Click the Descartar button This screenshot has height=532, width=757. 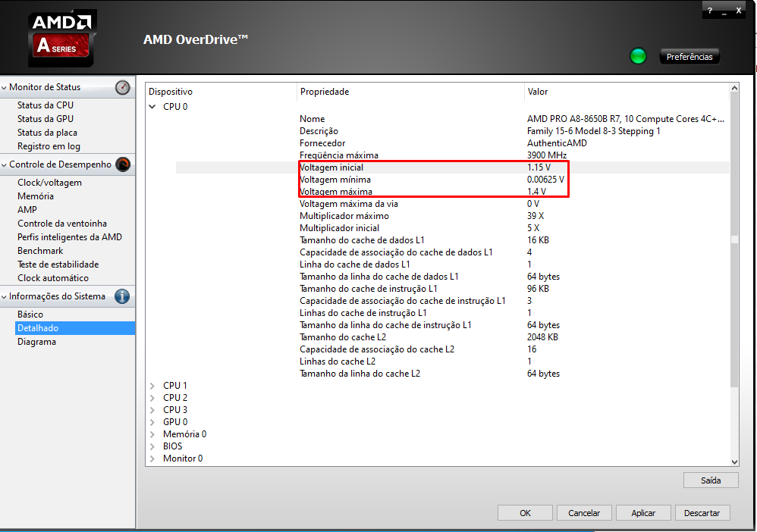(702, 513)
